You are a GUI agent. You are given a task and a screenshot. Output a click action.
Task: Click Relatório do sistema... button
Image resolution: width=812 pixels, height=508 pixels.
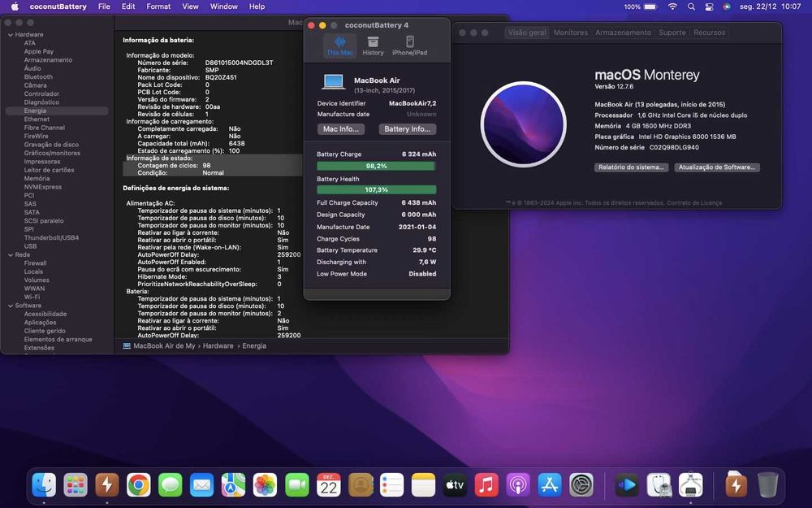click(x=631, y=167)
